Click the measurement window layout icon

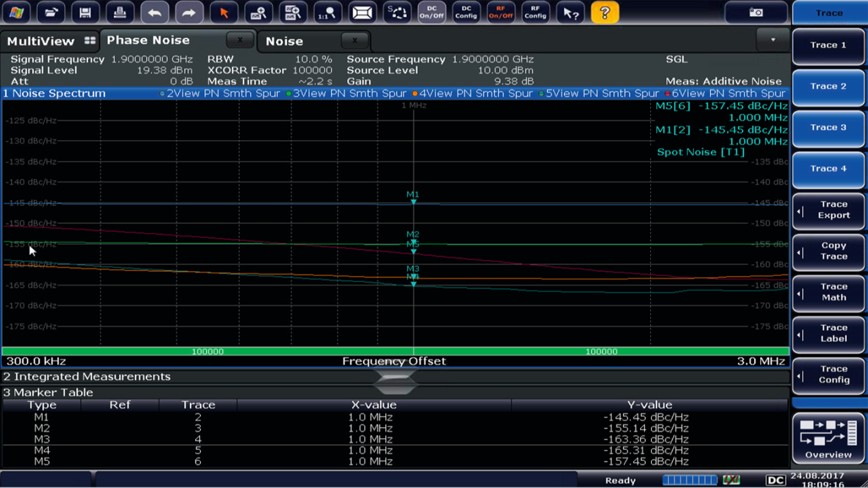pyautogui.click(x=362, y=12)
